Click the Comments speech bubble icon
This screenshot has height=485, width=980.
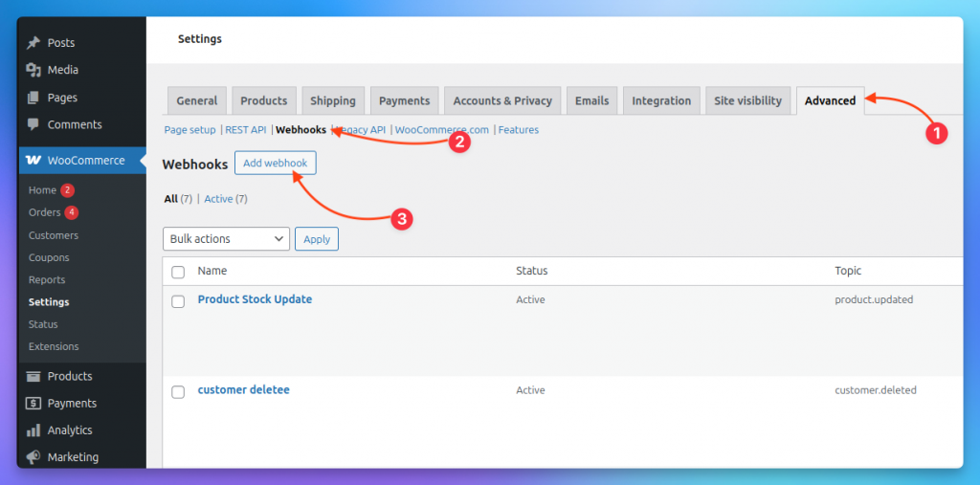[33, 124]
